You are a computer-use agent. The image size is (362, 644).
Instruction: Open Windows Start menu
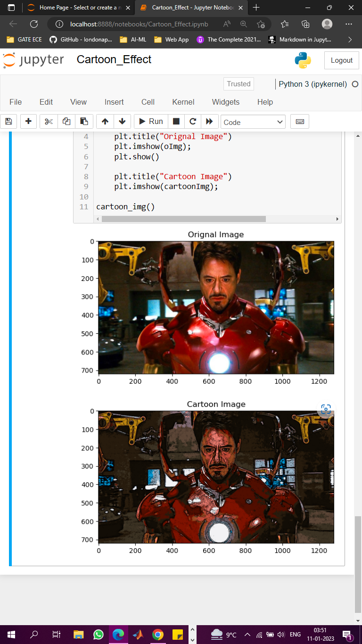[11, 635]
